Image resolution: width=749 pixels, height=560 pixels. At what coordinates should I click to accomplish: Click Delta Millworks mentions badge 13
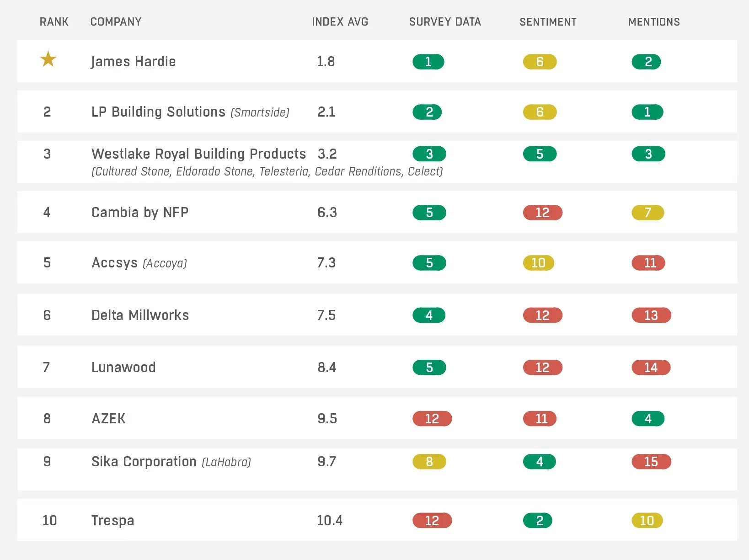pyautogui.click(x=651, y=315)
